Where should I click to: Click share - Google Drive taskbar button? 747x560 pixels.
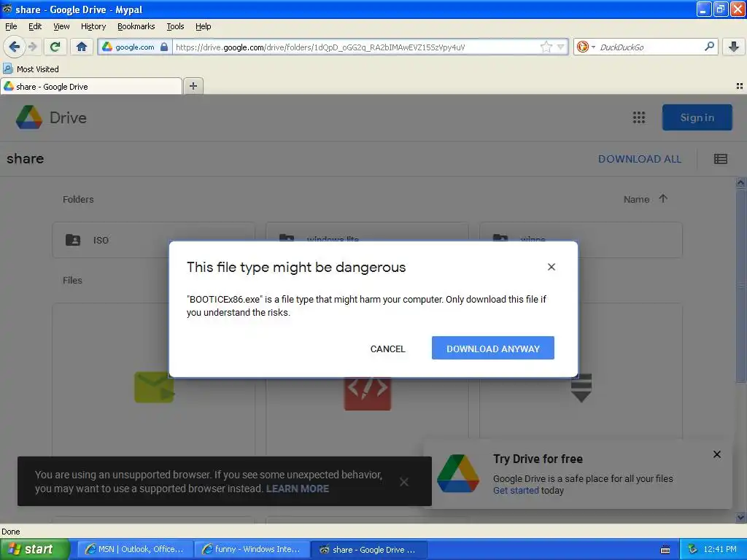(x=368, y=549)
